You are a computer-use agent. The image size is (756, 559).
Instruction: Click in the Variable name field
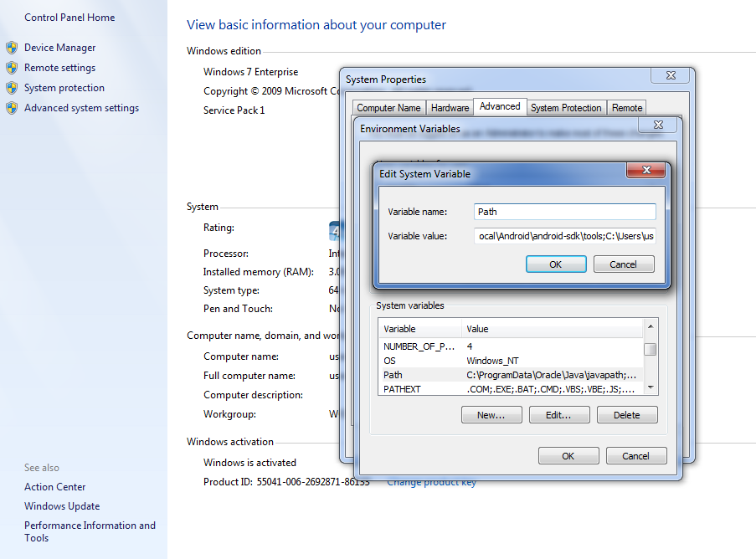pos(564,212)
